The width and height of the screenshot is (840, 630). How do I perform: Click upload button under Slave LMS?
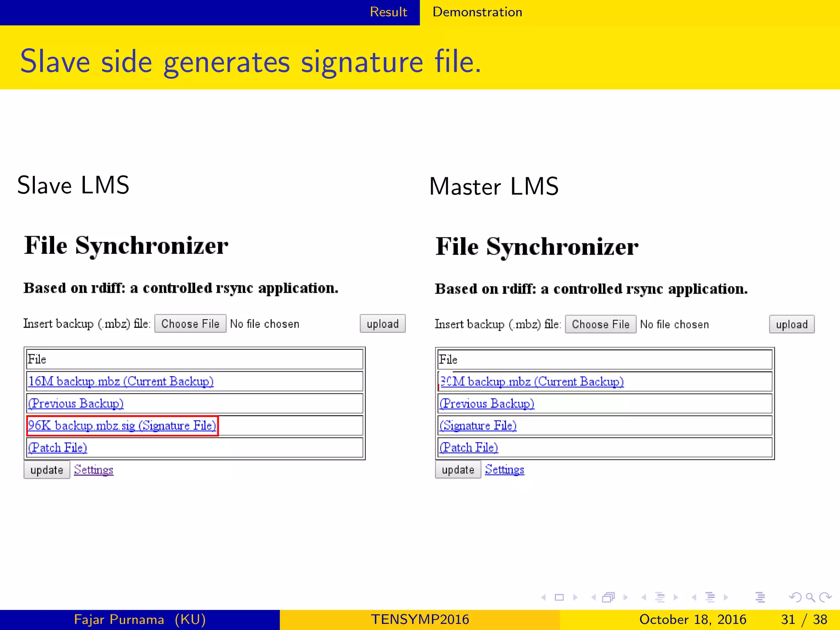[383, 324]
